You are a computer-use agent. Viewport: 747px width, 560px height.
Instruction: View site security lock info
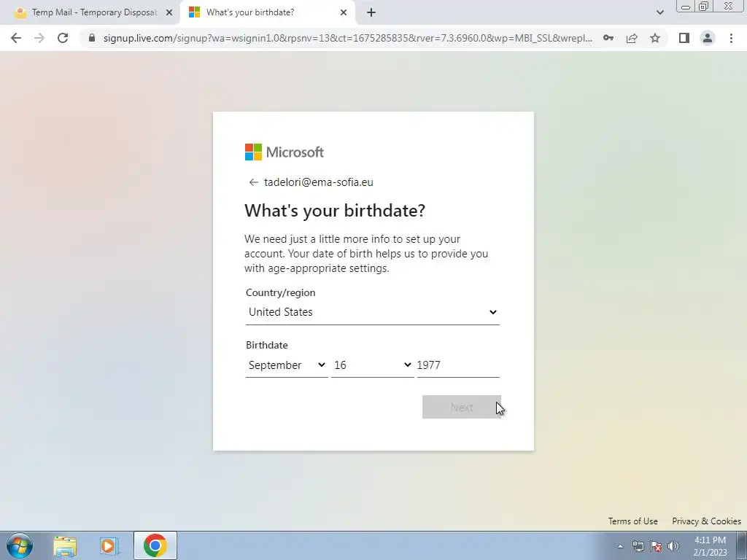[92, 38]
